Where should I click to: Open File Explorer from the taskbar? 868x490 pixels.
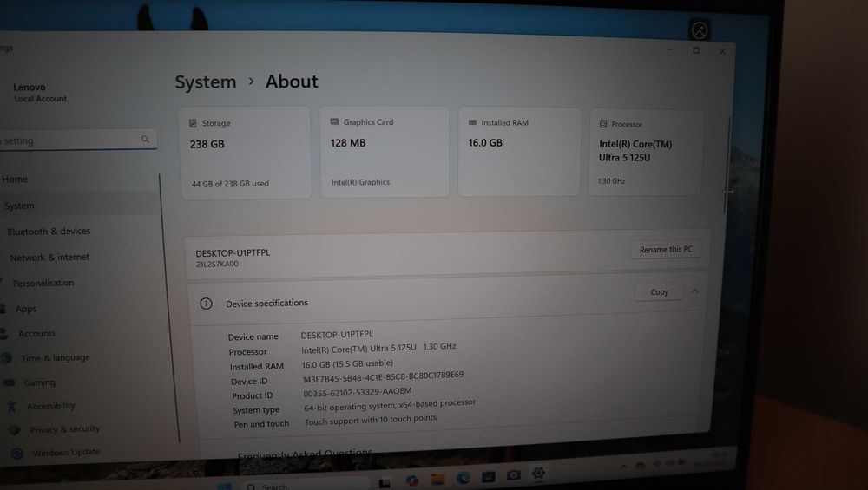pyautogui.click(x=437, y=479)
